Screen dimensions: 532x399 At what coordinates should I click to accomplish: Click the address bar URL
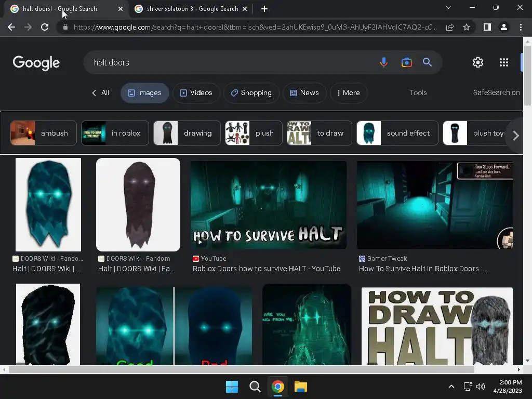pos(255,27)
